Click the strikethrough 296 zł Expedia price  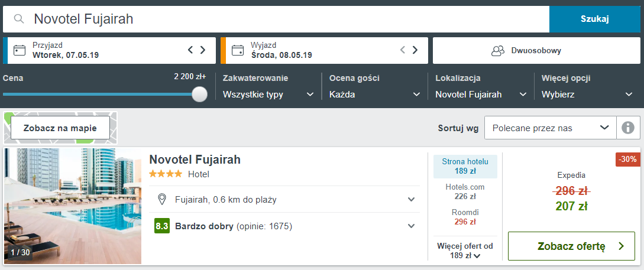tap(571, 191)
